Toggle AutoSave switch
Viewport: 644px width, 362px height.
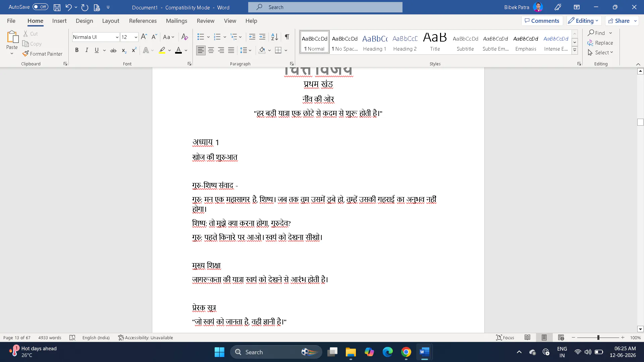coord(40,7)
